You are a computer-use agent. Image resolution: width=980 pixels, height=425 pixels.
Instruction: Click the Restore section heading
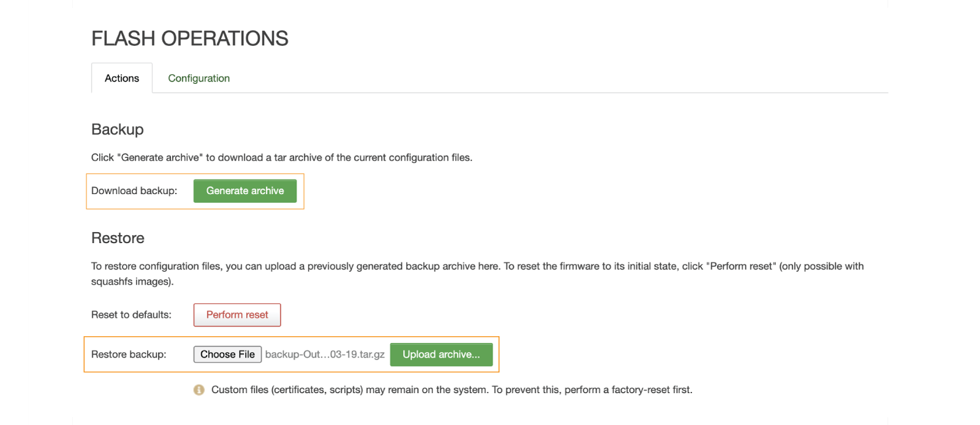click(118, 238)
